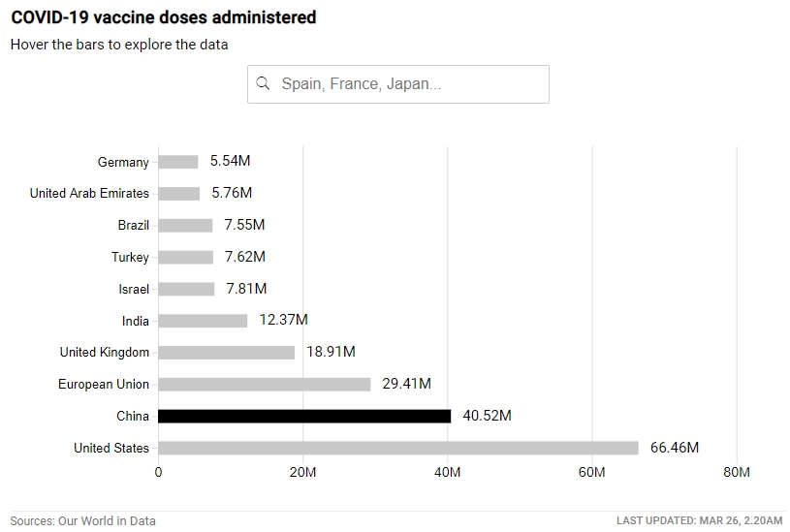
Task: Click the Hover the bars subtitle
Action: (119, 45)
